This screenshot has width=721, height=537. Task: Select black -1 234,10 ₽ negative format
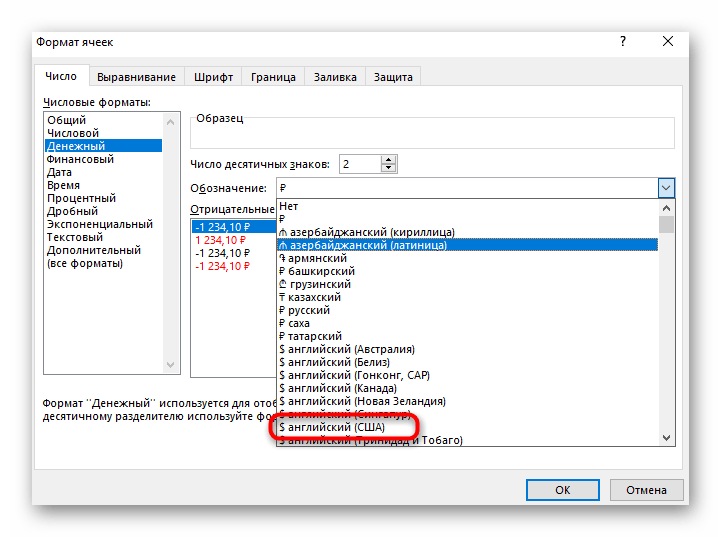pyautogui.click(x=234, y=253)
